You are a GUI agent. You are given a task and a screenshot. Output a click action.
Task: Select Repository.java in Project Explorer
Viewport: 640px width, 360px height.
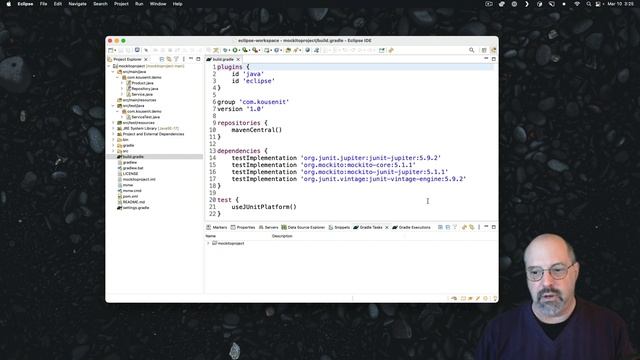click(x=144, y=89)
